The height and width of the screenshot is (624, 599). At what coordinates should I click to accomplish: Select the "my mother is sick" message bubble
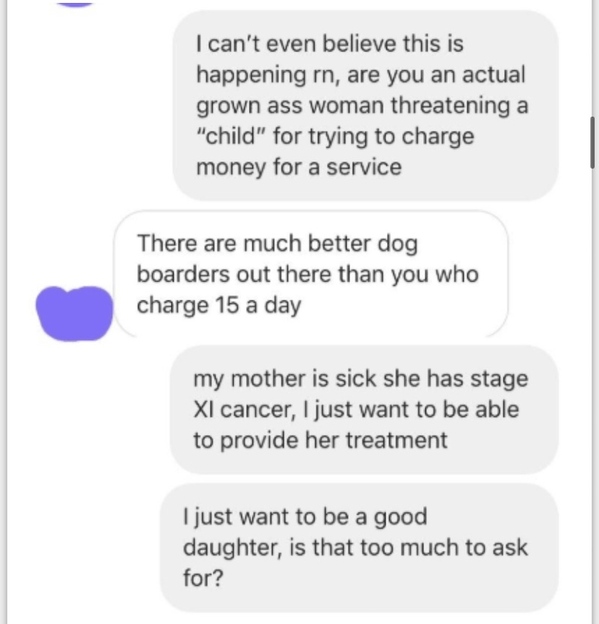tap(364, 410)
